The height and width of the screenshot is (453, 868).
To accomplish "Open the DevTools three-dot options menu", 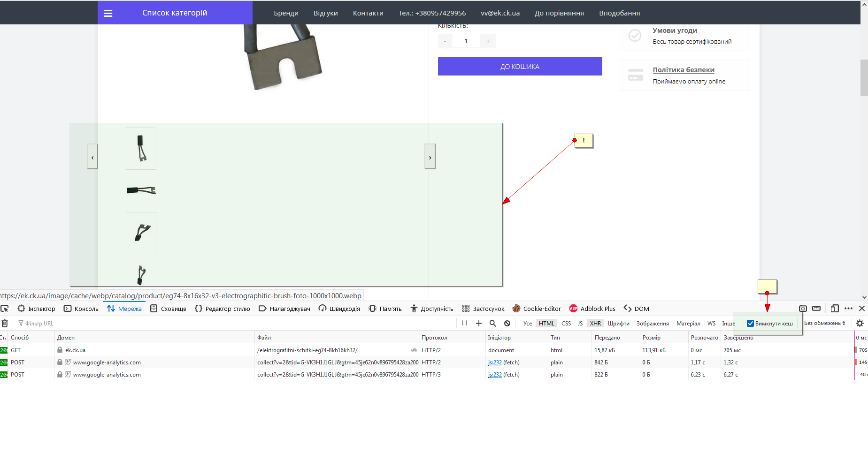I will (x=848, y=309).
